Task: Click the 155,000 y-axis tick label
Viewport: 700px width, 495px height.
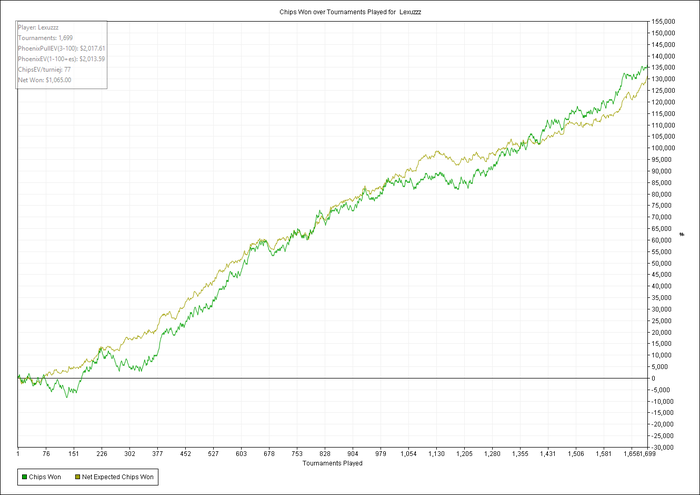Action: (x=663, y=21)
